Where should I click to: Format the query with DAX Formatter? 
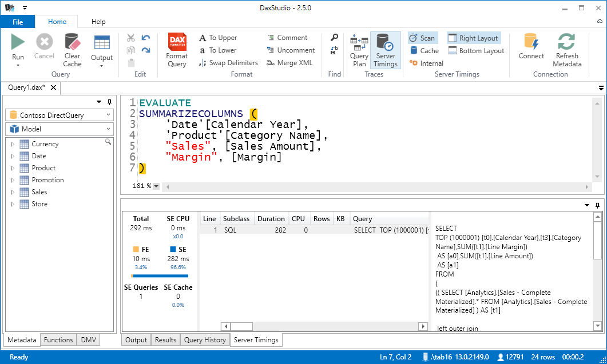pyautogui.click(x=177, y=50)
